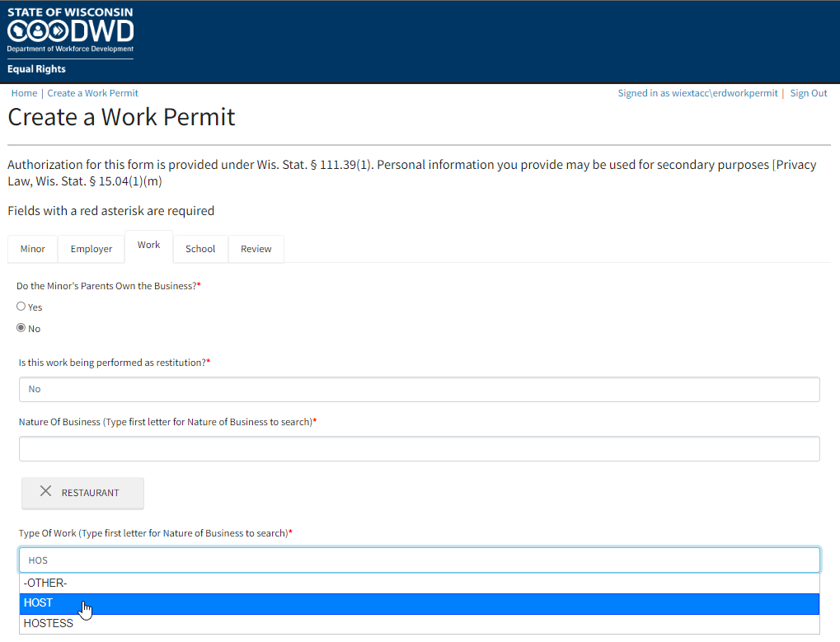The height and width of the screenshot is (642, 840).
Task: Click the Sign Out link
Action: pos(808,92)
